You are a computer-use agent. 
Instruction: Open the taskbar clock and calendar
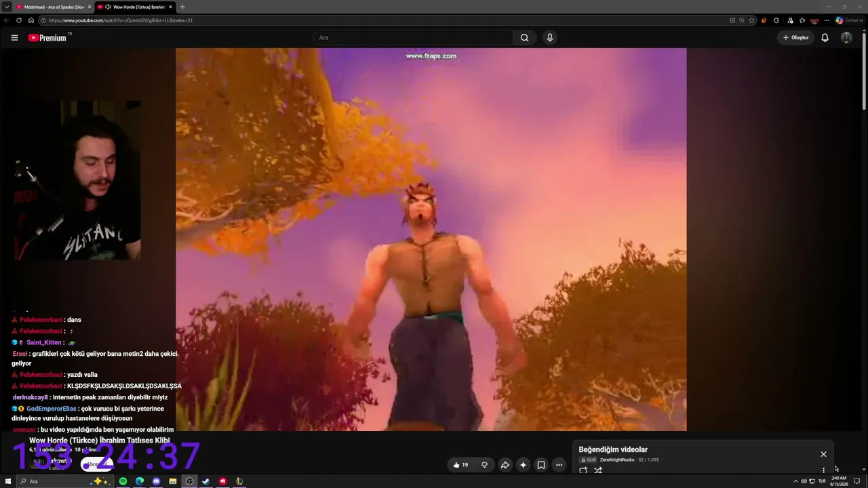pos(839,481)
